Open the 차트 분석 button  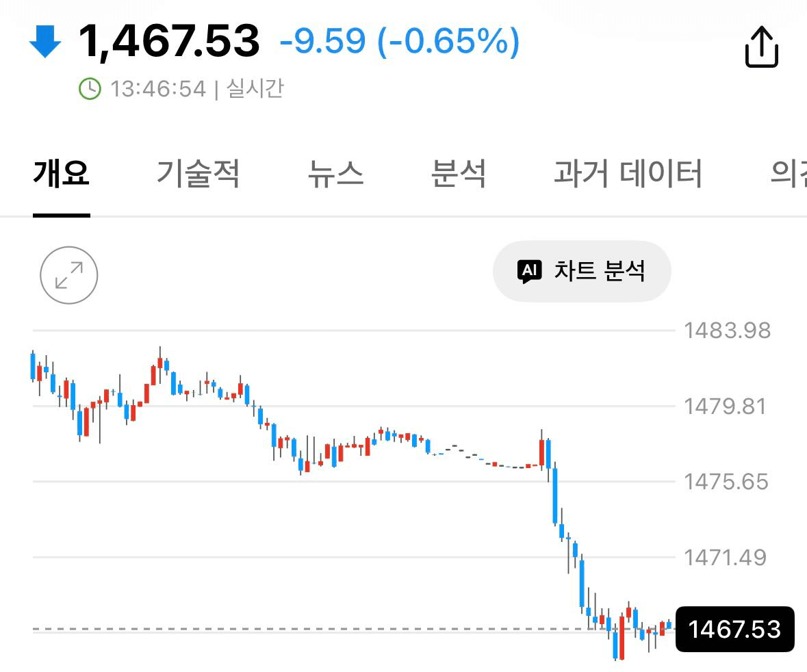coord(582,271)
